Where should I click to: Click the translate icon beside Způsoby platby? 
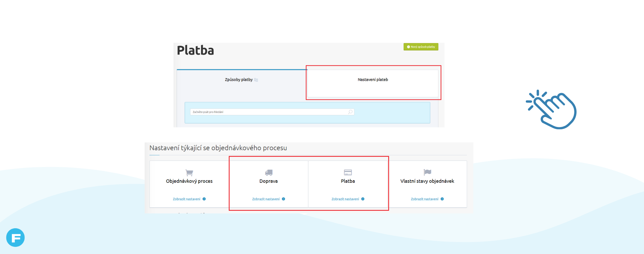tap(256, 80)
